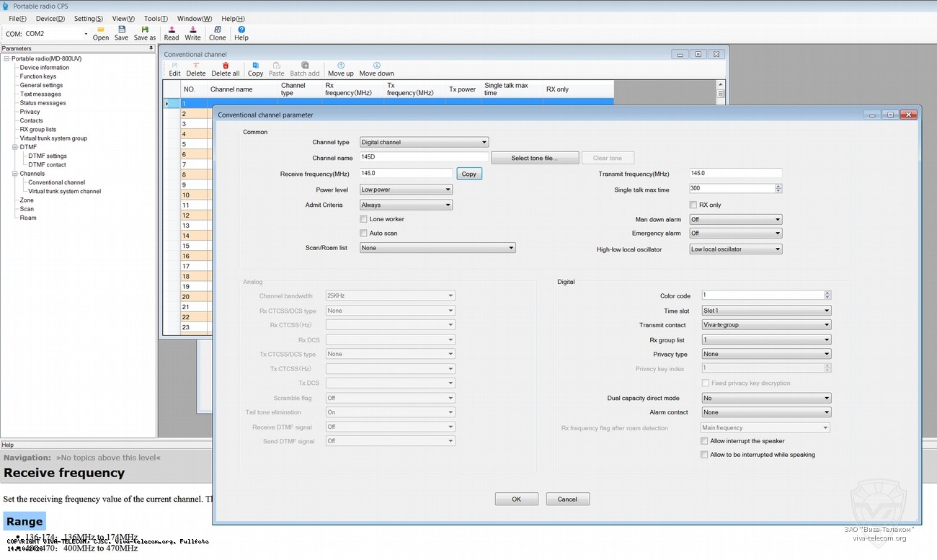Click Edit in Conventional channel window
This screenshot has height=560, width=937.
pos(174,69)
